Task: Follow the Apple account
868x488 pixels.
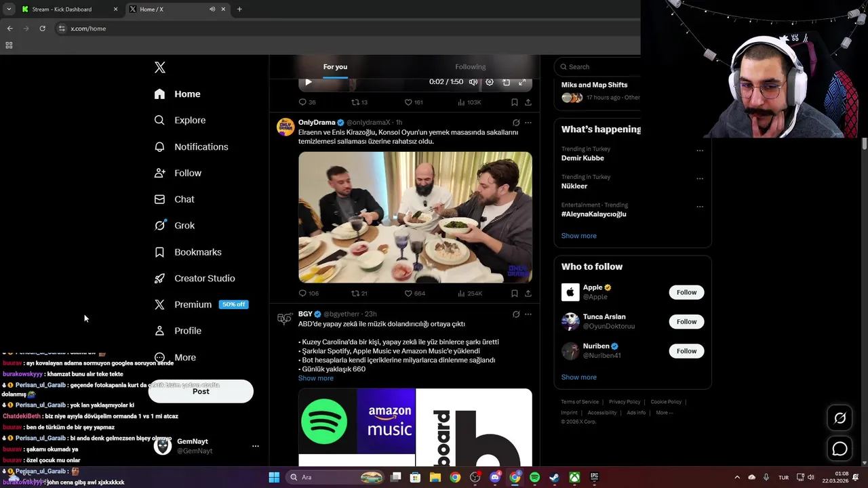Action: pos(686,293)
